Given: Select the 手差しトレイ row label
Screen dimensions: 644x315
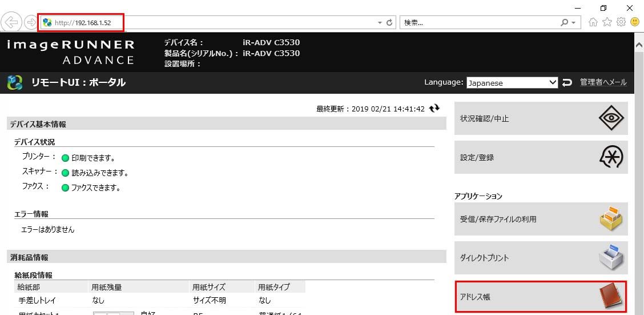Looking at the screenshot, I should pyautogui.click(x=37, y=301).
